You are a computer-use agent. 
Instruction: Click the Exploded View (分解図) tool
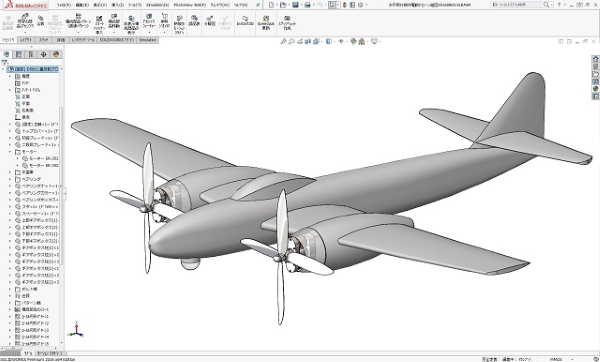pos(209,21)
